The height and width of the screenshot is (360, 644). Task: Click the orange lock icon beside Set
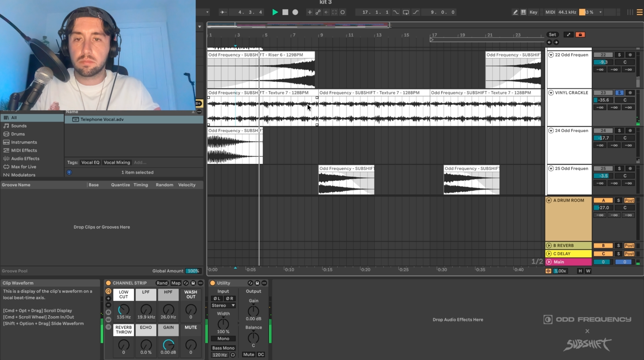pos(580,34)
